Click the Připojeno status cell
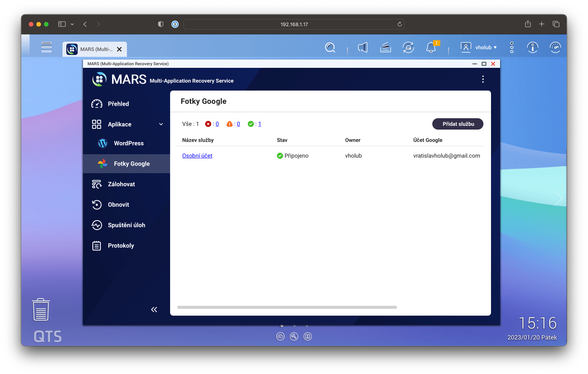588x374 pixels. (292, 156)
